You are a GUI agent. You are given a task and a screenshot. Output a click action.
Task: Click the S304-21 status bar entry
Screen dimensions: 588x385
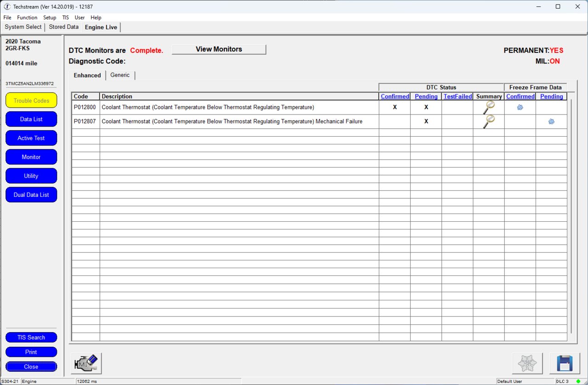point(10,381)
